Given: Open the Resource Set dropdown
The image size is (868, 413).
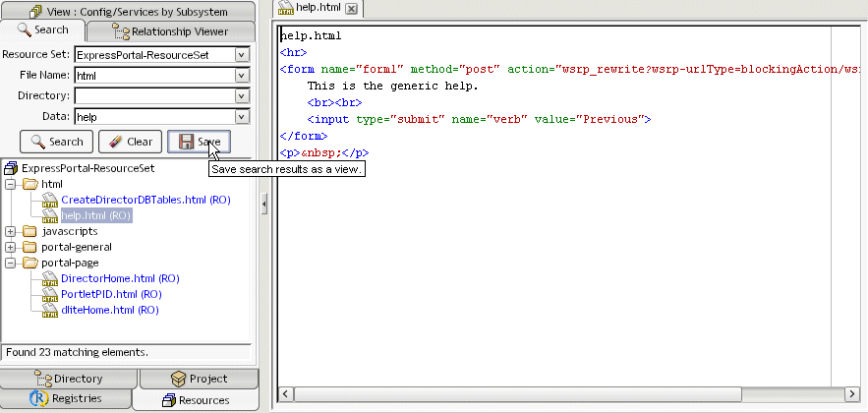Looking at the screenshot, I should pyautogui.click(x=242, y=55).
